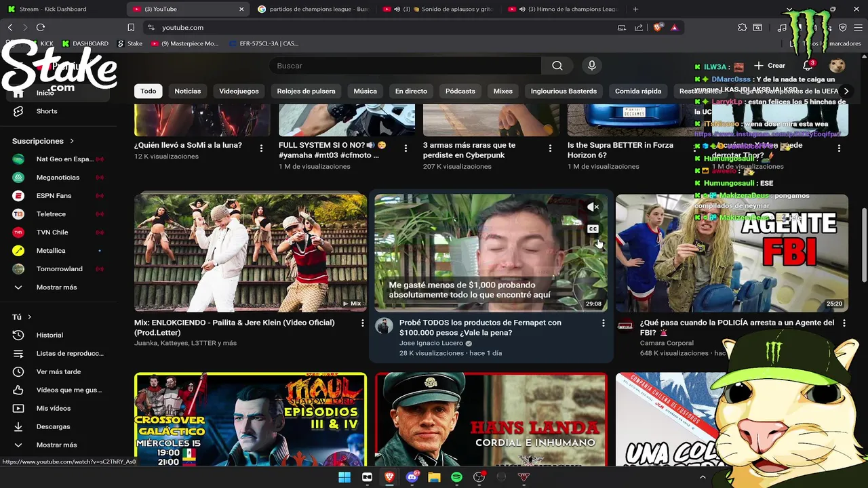The width and height of the screenshot is (868, 488).
Task: Reload the page with the refresh icon
Action: coord(41,28)
